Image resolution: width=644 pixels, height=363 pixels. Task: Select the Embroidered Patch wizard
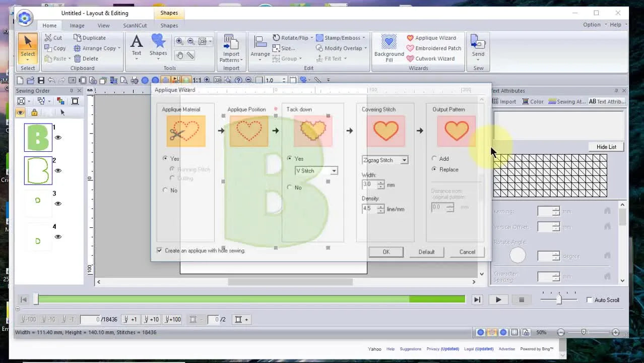[433, 48]
